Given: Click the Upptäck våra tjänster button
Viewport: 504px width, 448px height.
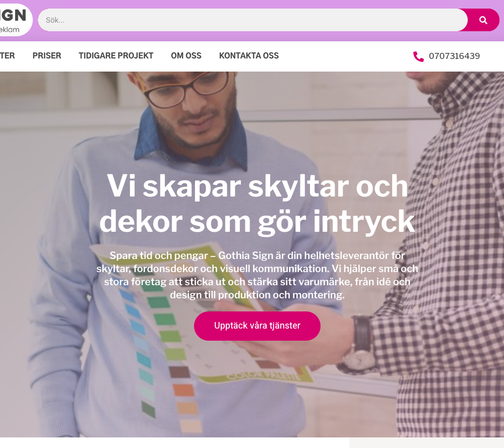Looking at the screenshot, I should point(257,326).
